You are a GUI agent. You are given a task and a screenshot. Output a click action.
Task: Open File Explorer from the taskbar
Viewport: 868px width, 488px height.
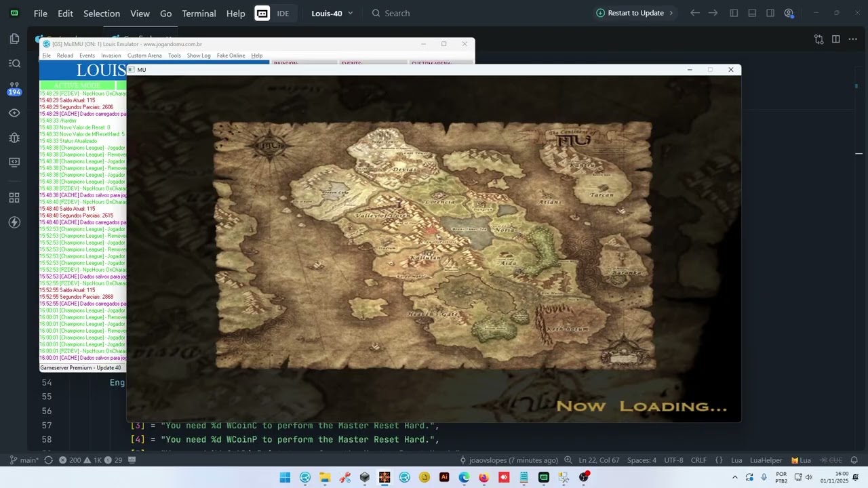click(x=325, y=477)
